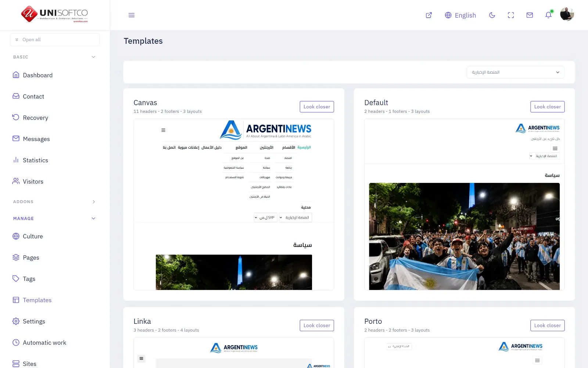Switch to dark mode with moon icon

[492, 15]
